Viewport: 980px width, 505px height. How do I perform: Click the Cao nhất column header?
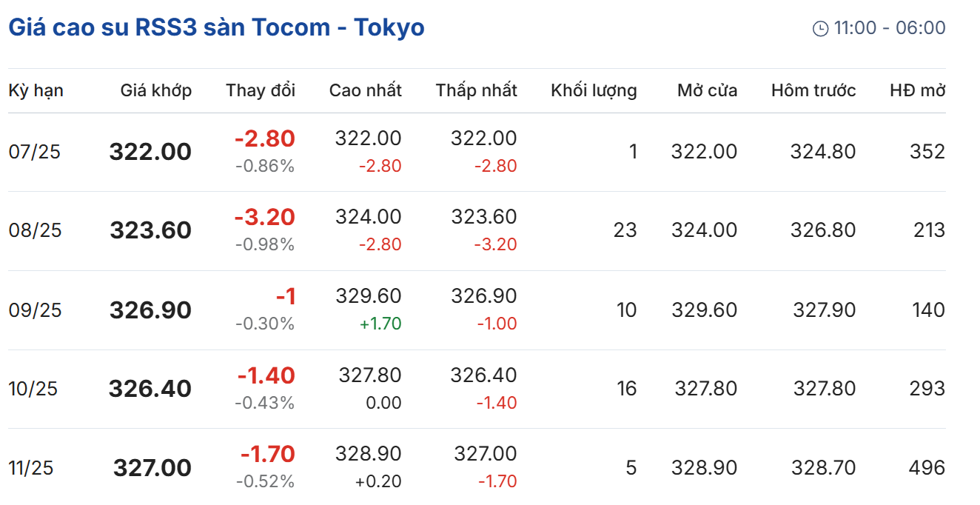(366, 90)
